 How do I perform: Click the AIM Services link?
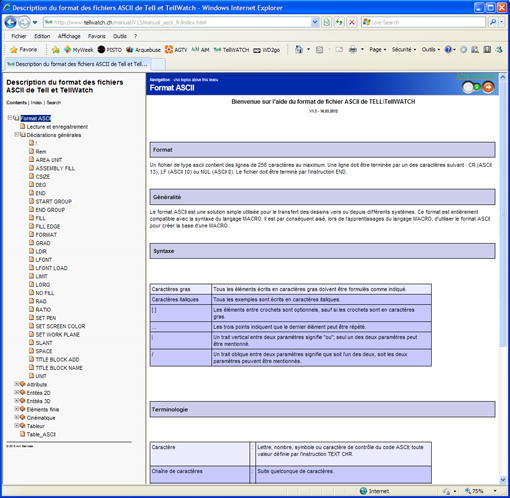[475, 77]
